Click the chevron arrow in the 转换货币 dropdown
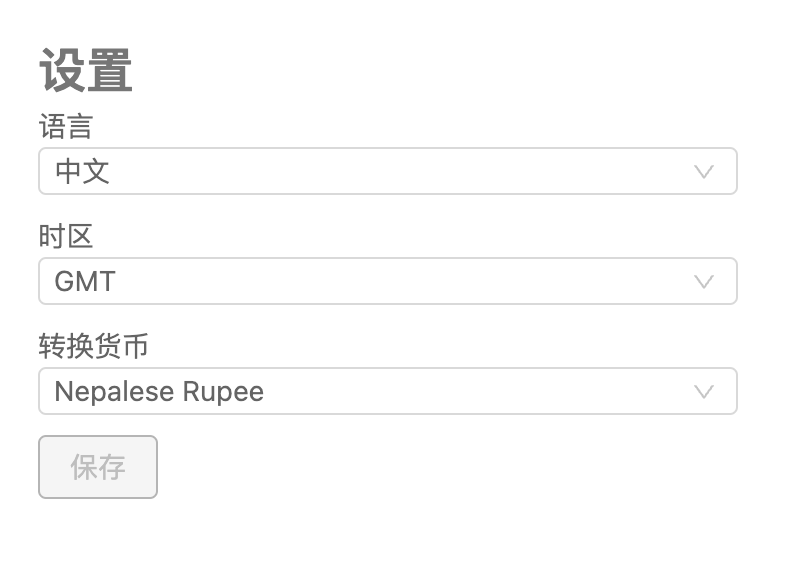 click(x=704, y=391)
